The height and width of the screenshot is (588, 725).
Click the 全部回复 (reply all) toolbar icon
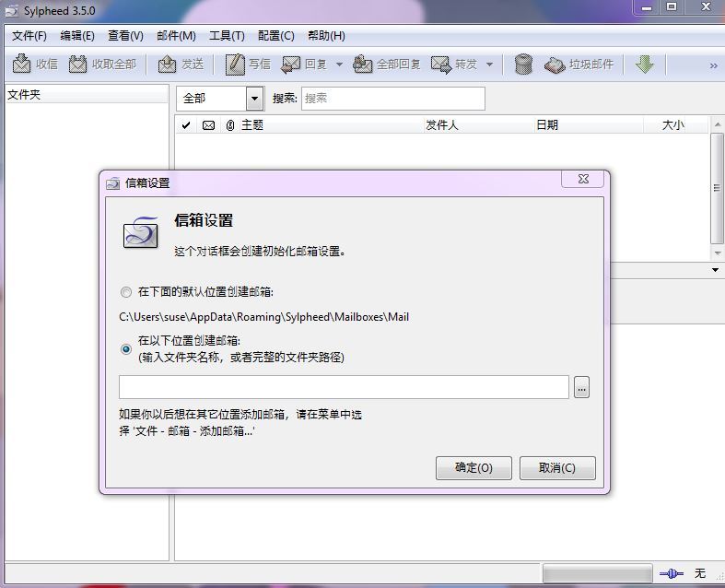point(363,64)
